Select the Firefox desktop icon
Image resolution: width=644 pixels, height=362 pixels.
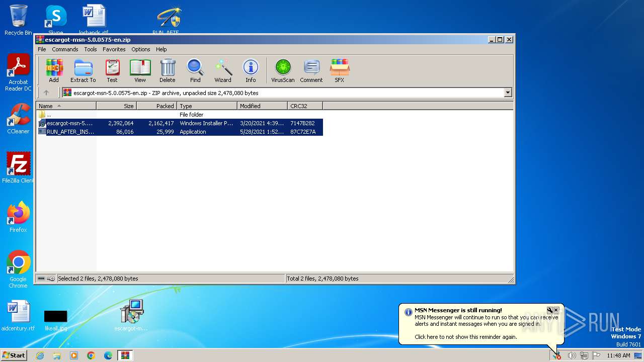tap(18, 217)
